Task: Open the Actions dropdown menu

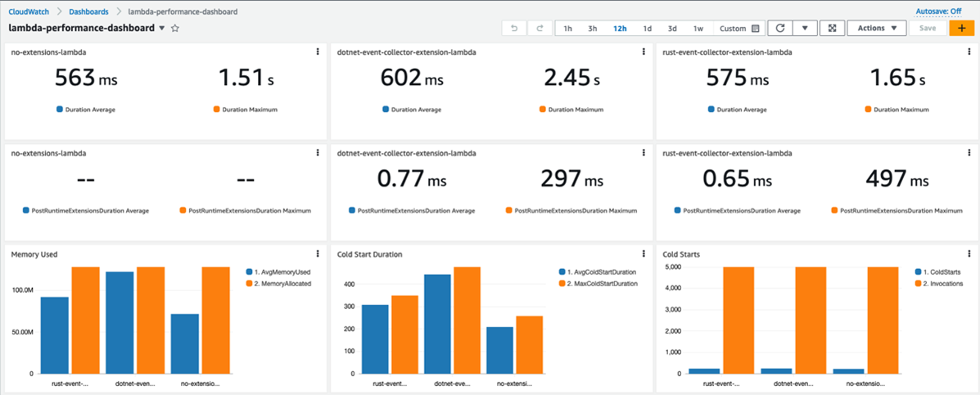Action: click(876, 29)
